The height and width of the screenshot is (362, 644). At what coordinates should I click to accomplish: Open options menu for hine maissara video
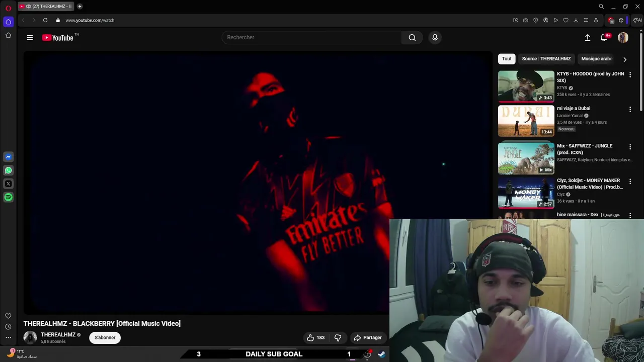click(630, 215)
